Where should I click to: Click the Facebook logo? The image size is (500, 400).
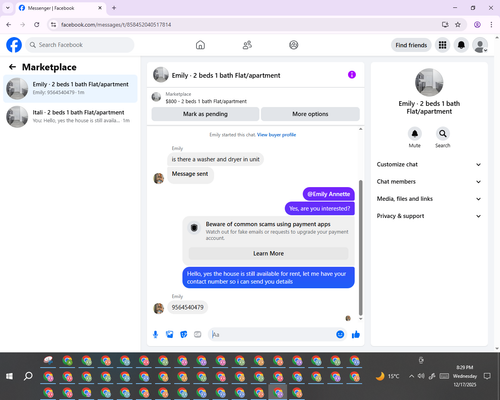tap(14, 45)
